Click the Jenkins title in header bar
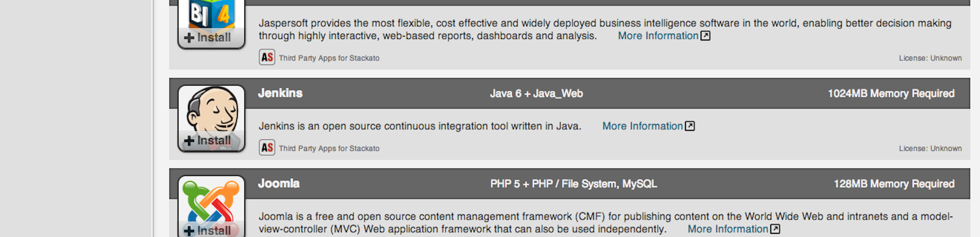Image resolution: width=980 pixels, height=237 pixels. (280, 93)
